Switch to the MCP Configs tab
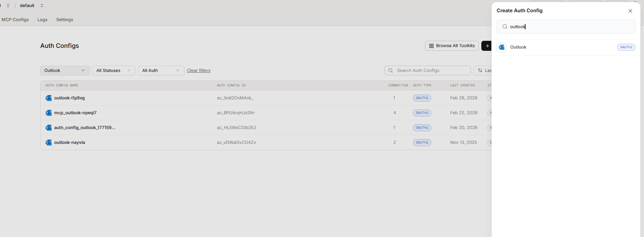Image resolution: width=644 pixels, height=237 pixels. tap(15, 20)
